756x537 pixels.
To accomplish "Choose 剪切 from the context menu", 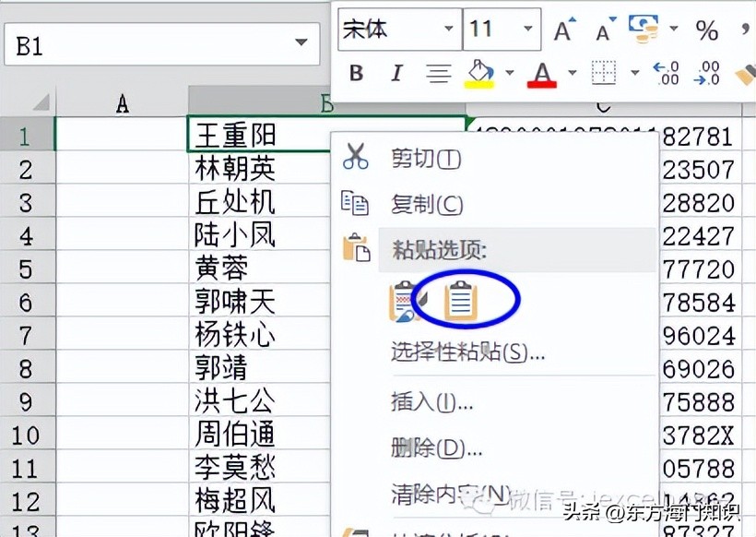I will (424, 159).
